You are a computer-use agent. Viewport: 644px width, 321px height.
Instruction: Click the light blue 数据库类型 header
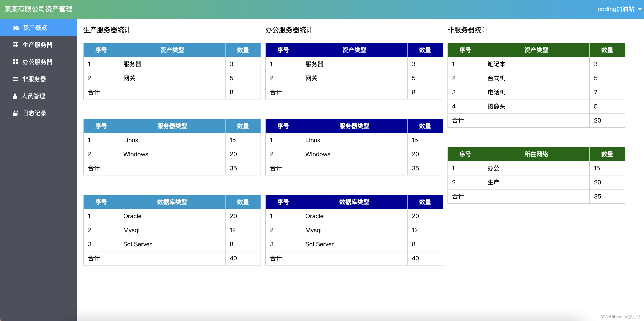click(x=172, y=202)
